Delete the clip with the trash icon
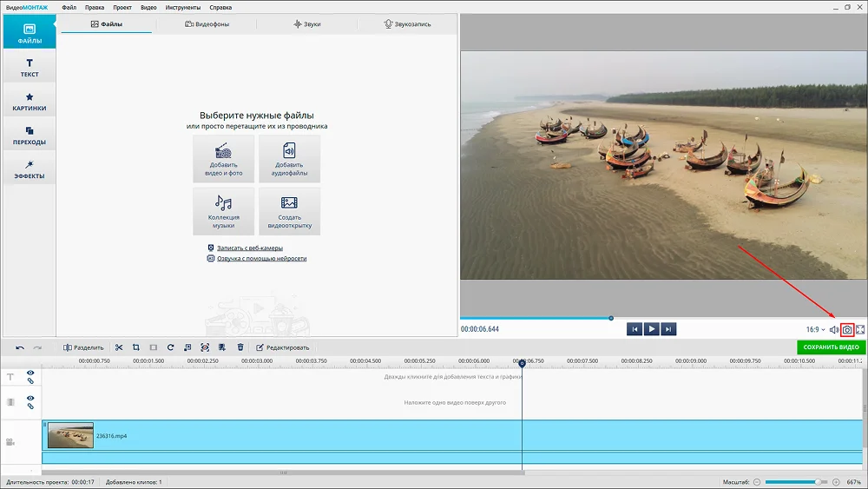The image size is (868, 489). pyautogui.click(x=240, y=347)
